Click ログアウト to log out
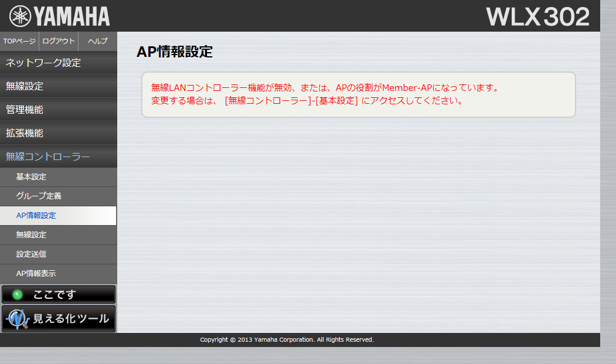The width and height of the screenshot is (616, 364). pyautogui.click(x=59, y=41)
